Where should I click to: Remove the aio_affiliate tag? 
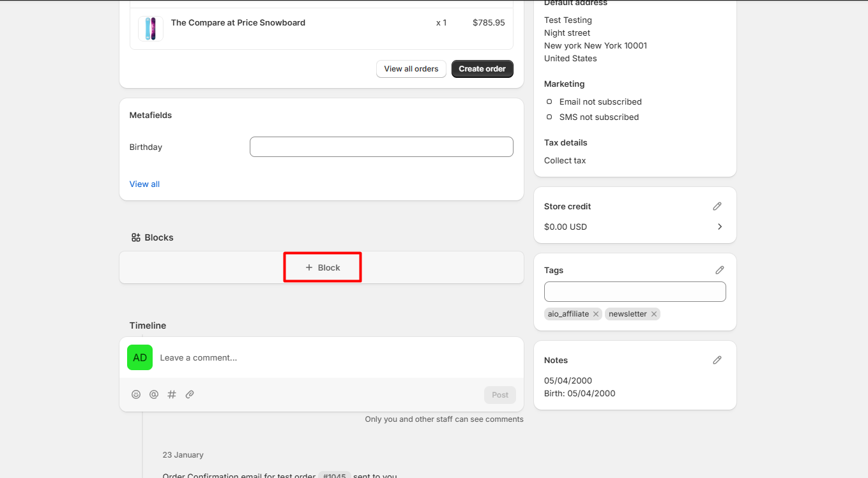(x=596, y=314)
